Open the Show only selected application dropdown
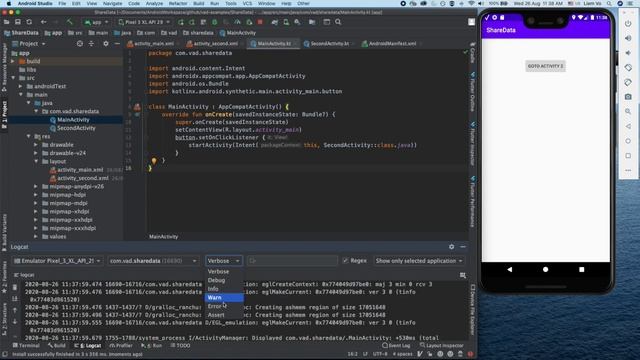 419,261
